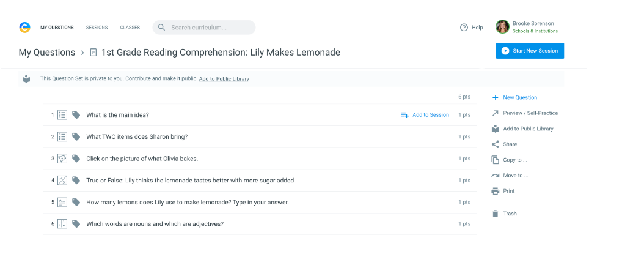Screen dimensions: 644x265
Task: Click the classification type icon on question 6
Action: [x=62, y=224]
